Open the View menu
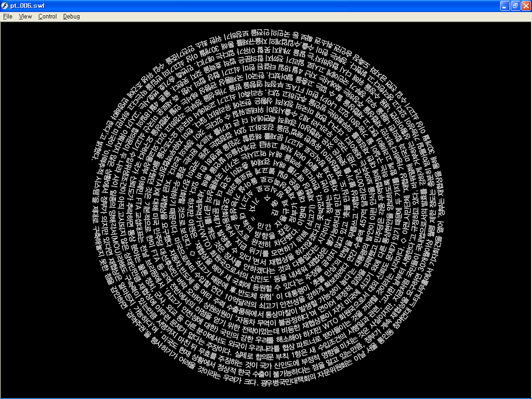532x399 pixels. coord(25,16)
